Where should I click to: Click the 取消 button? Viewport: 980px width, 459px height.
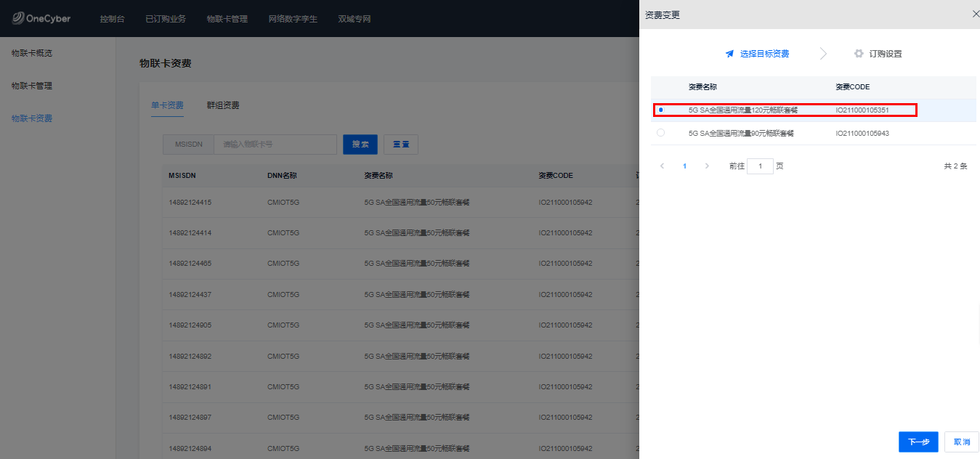961,442
